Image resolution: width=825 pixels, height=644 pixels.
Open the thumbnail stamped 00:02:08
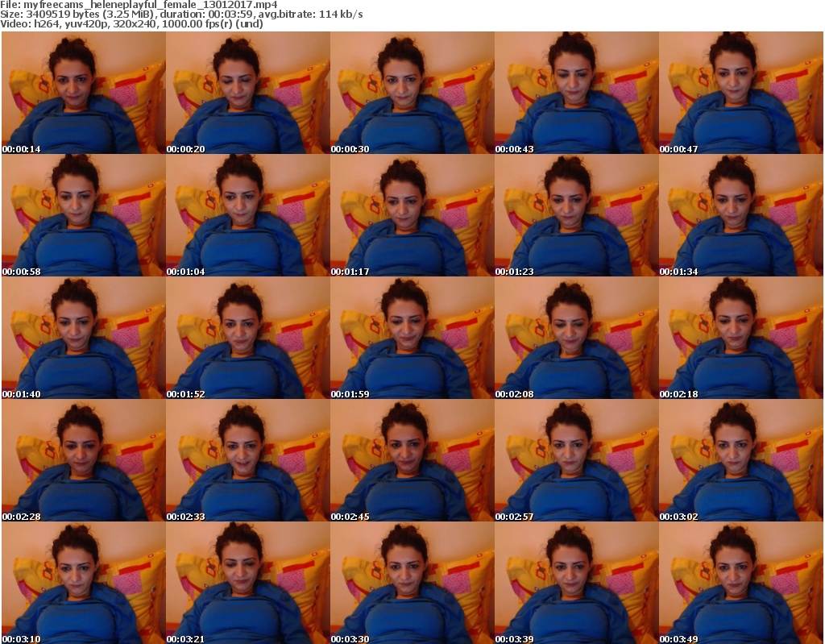click(x=577, y=338)
